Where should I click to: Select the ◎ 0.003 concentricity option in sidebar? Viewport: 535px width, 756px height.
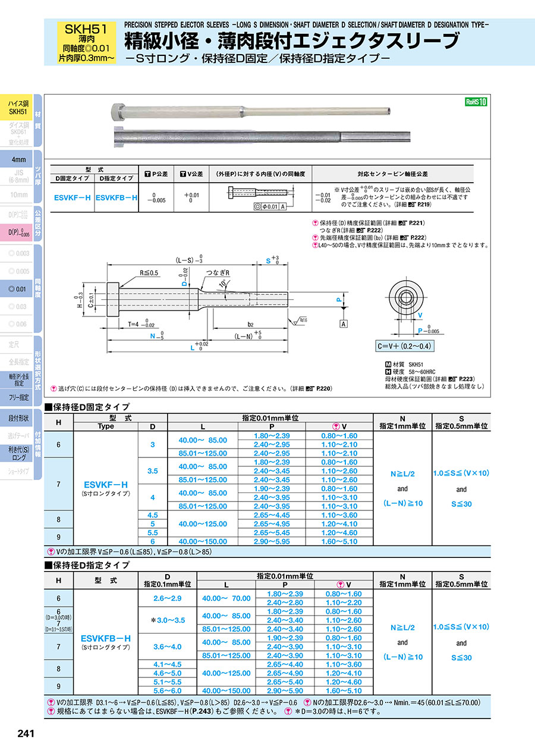tap(18, 253)
